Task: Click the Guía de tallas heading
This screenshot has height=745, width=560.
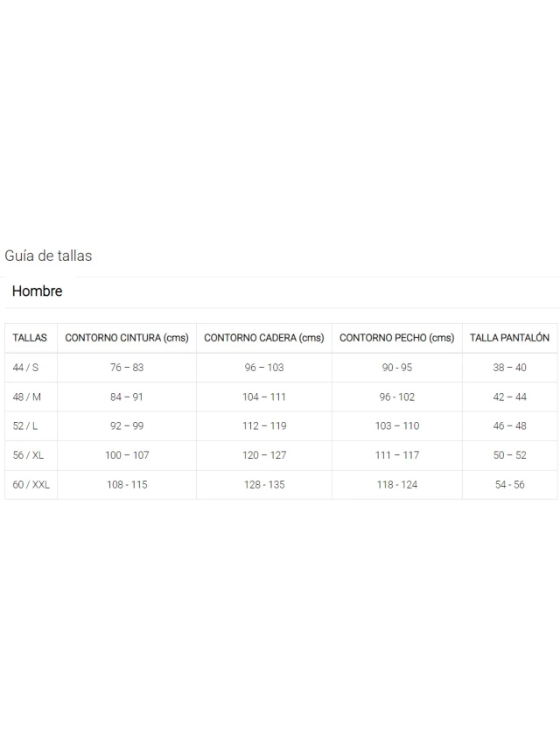Action: (48, 256)
